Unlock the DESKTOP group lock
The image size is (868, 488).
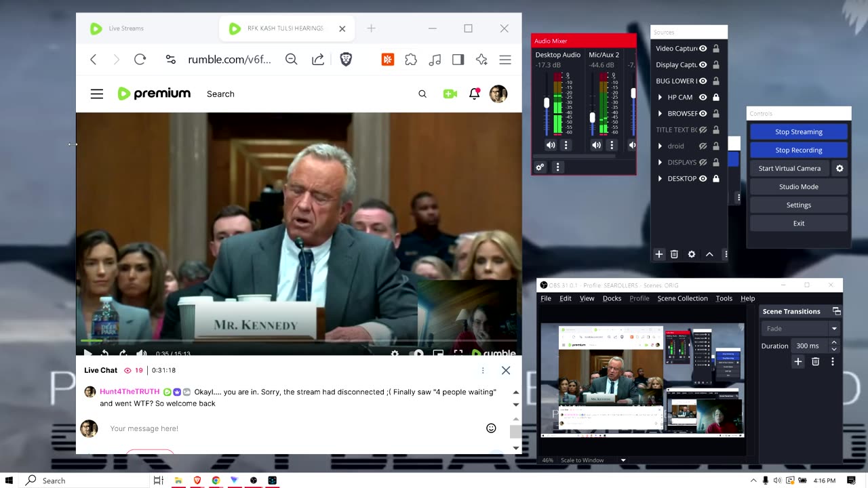pos(715,178)
